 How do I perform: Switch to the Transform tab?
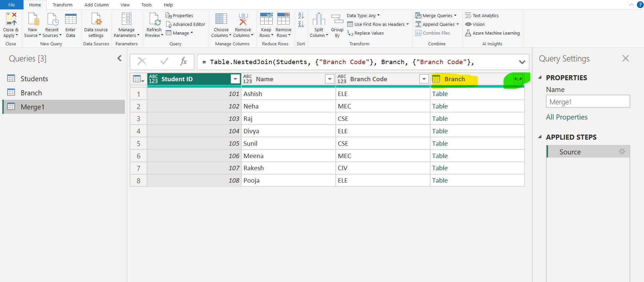point(62,5)
